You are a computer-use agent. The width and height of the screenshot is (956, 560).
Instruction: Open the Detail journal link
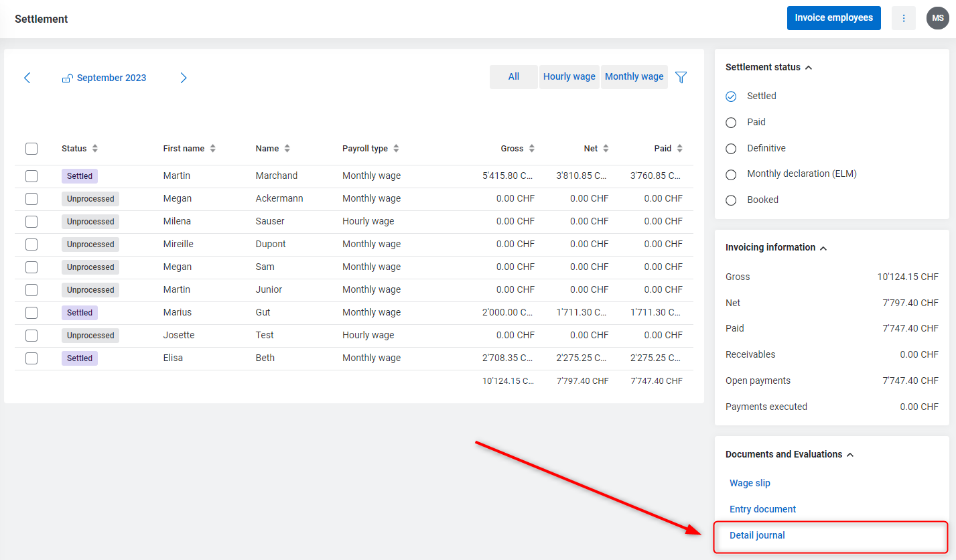(x=757, y=535)
